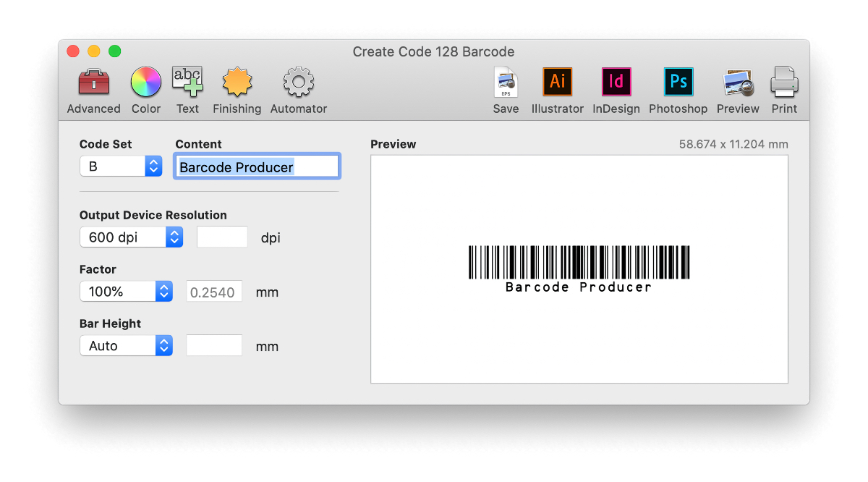Viewport: 868px width, 482px height.
Task: Click the Output Device Resolution label
Action: [153, 215]
